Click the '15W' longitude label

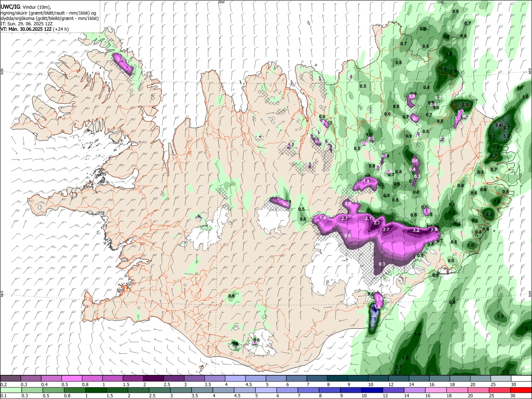click(x=440, y=2)
